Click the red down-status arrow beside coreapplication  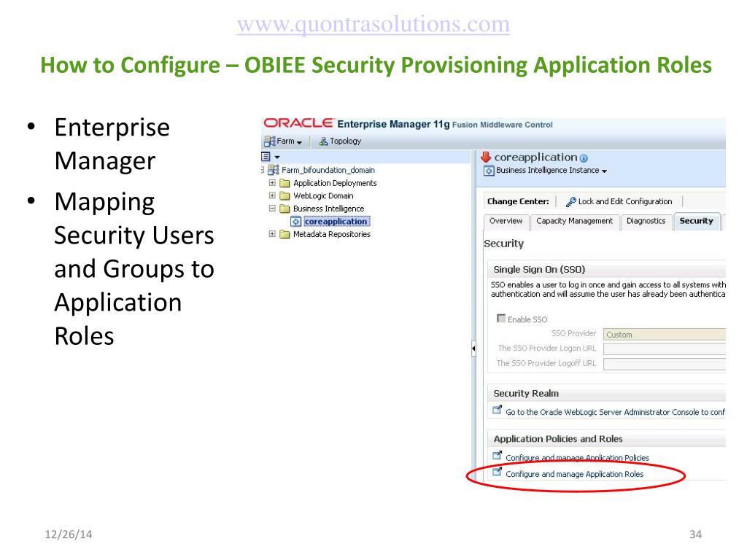click(486, 157)
